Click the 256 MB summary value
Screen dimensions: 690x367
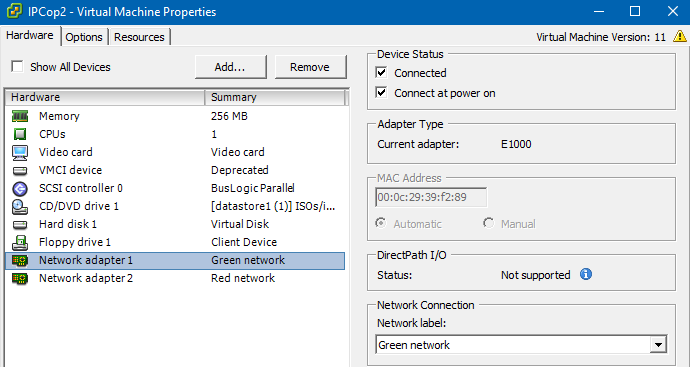click(229, 116)
